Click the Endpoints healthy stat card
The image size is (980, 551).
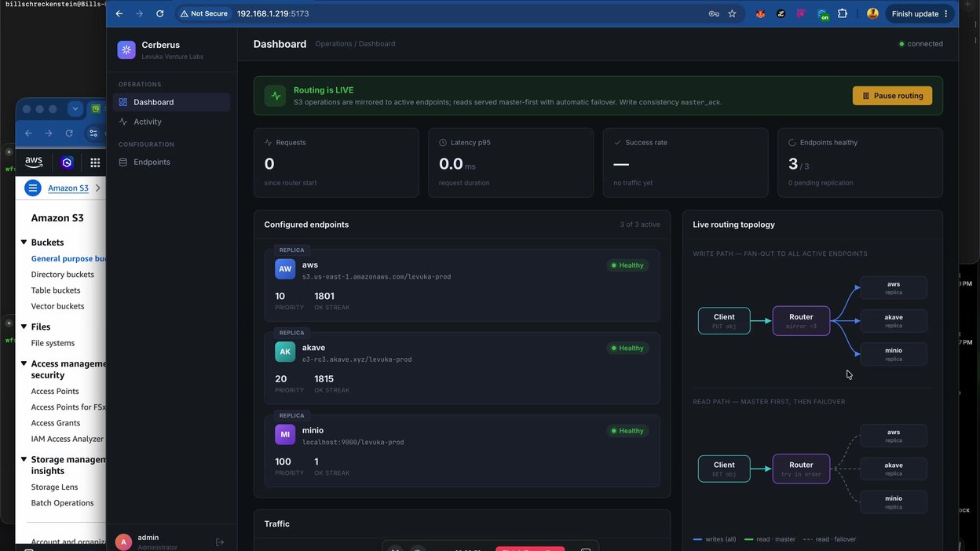pos(861,162)
